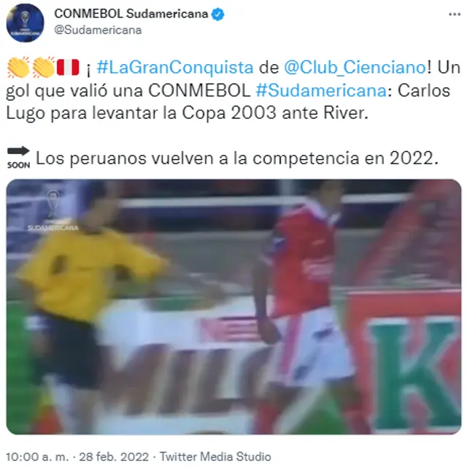Open the three-dot more options menu
Viewport: 467px width, 476px height.
tap(455, 15)
